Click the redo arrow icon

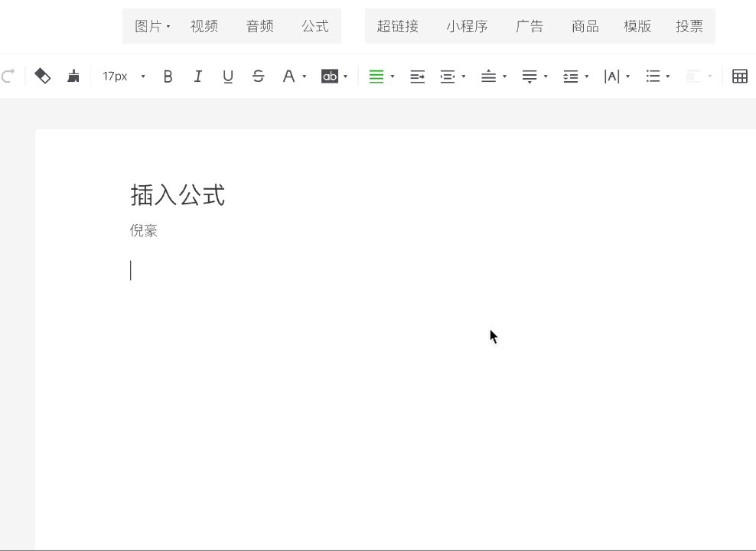pyautogui.click(x=8, y=76)
